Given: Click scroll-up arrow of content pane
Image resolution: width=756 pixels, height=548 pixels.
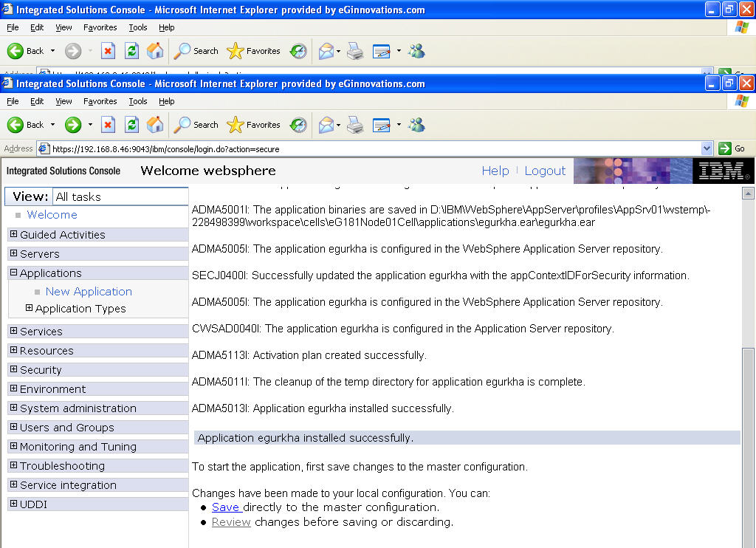Looking at the screenshot, I should (748, 193).
